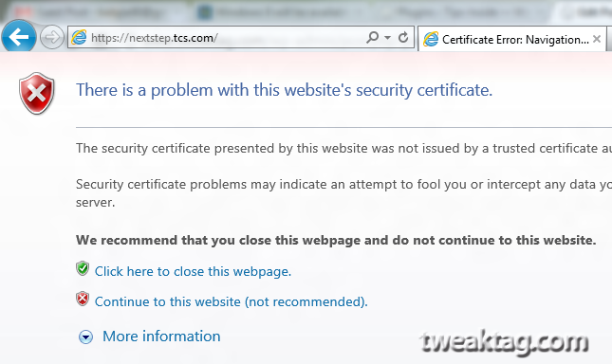Click the IE icon on Certificate Error tab
This screenshot has width=612, height=364.
tap(431, 40)
